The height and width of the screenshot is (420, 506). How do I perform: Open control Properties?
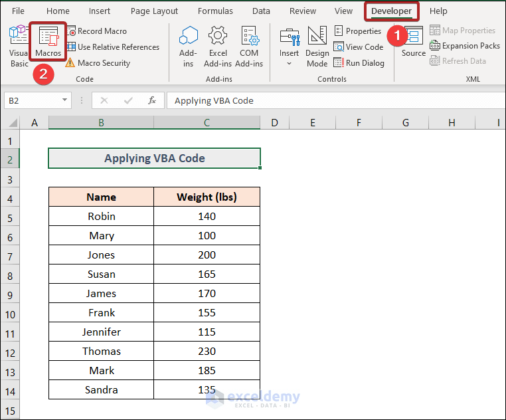tap(357, 31)
